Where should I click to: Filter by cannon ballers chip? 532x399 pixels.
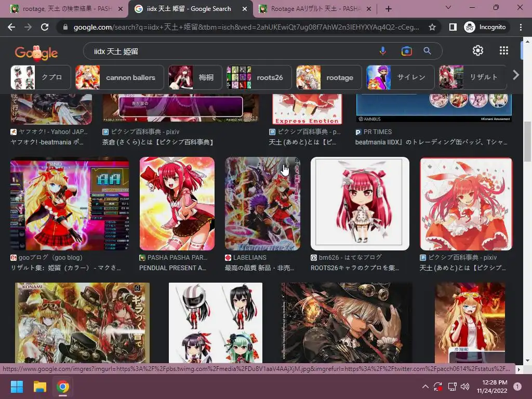[119, 77]
